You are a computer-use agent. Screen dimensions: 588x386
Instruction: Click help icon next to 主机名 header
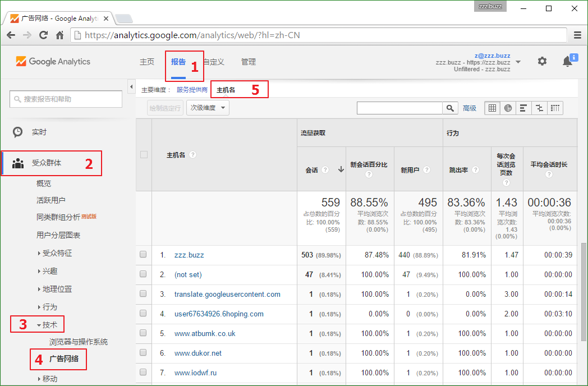193,154
